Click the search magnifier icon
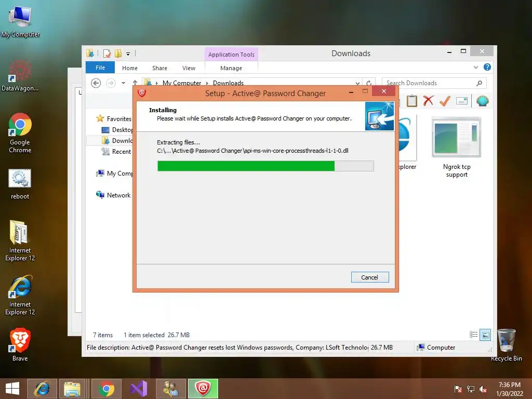Viewport: 532px width, 399px height. 479,83
